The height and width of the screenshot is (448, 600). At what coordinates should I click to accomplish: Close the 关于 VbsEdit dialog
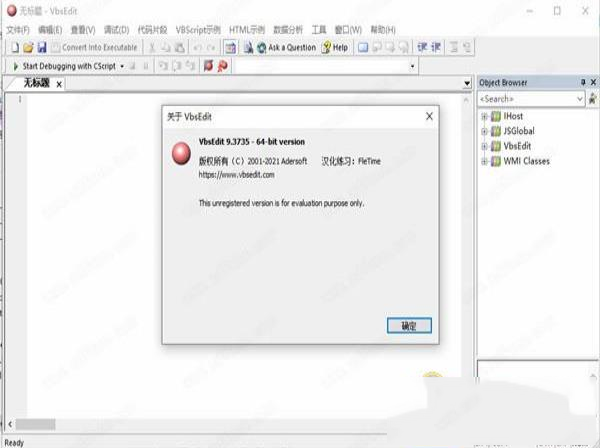coord(429,116)
